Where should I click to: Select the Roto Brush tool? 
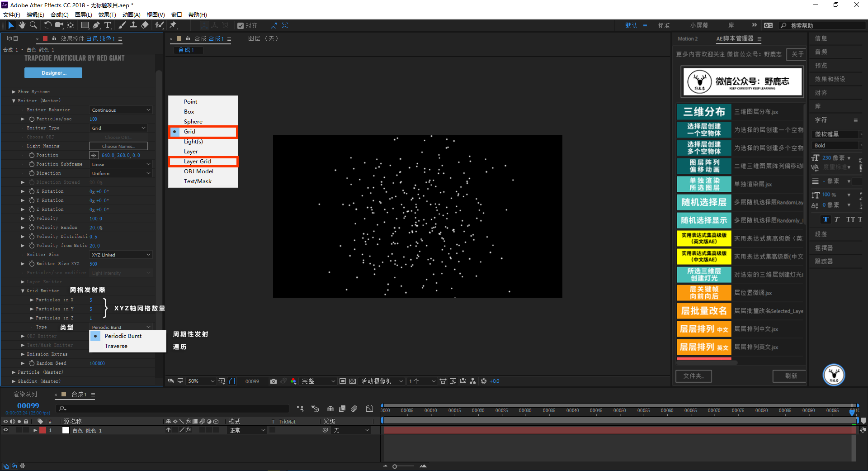click(x=159, y=25)
